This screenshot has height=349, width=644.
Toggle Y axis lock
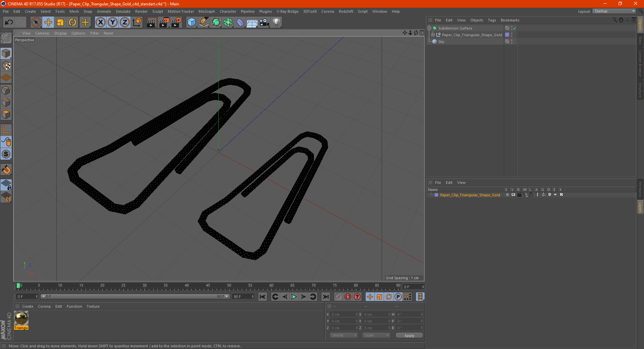point(113,22)
